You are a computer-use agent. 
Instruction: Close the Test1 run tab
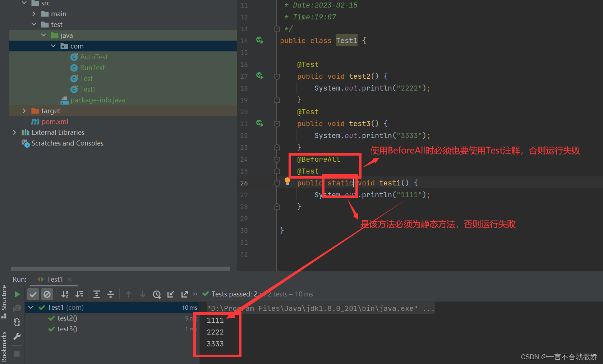[x=70, y=279]
